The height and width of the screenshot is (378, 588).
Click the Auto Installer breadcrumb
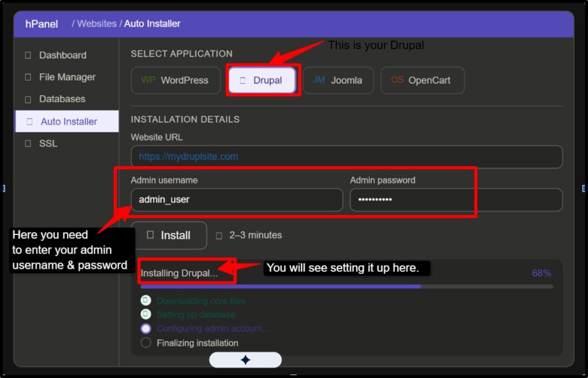(152, 24)
